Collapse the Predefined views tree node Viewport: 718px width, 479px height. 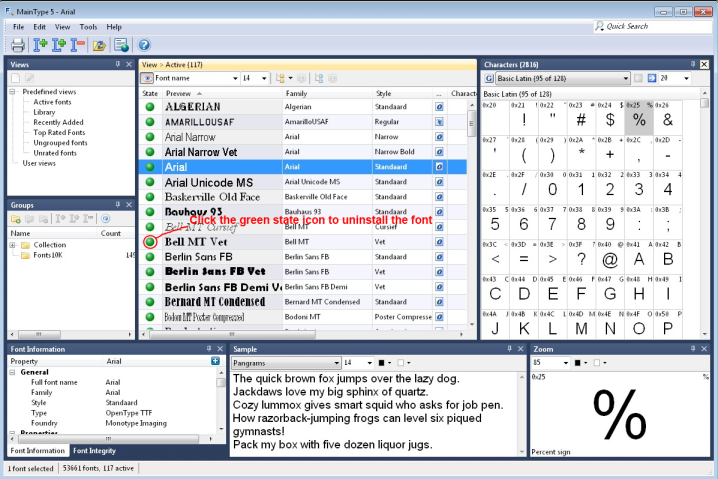12,92
